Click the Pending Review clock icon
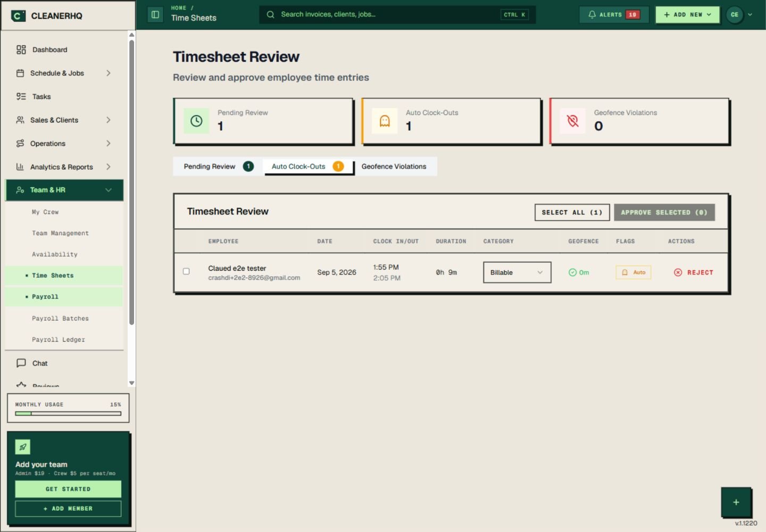Screen dimensions: 766x532 click(x=196, y=121)
